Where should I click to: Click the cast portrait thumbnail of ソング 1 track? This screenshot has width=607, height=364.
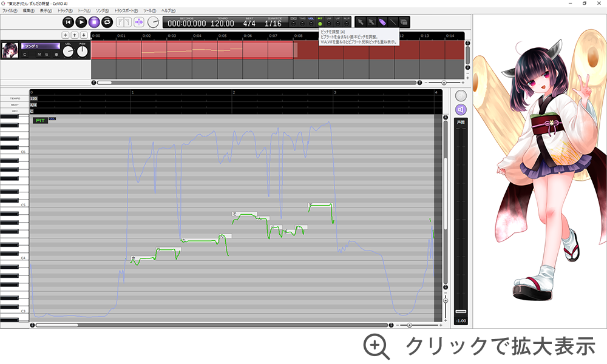pos(10,50)
